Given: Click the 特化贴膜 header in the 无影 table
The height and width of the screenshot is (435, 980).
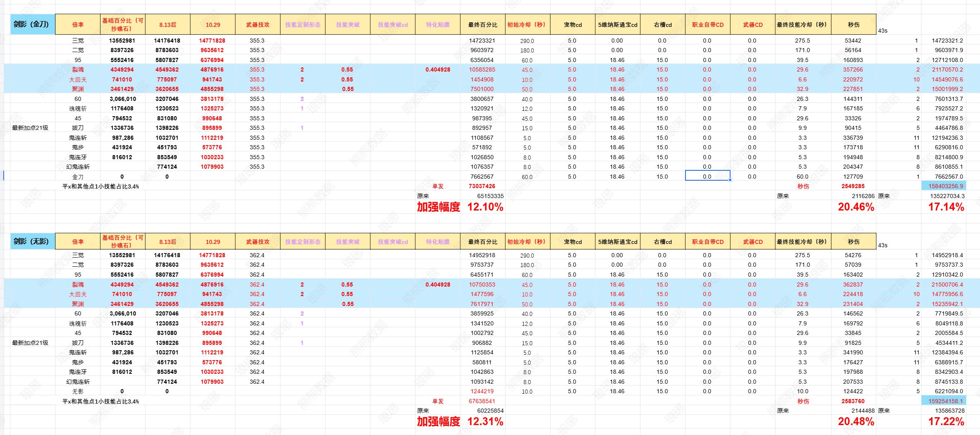Looking at the screenshot, I should (x=437, y=241).
